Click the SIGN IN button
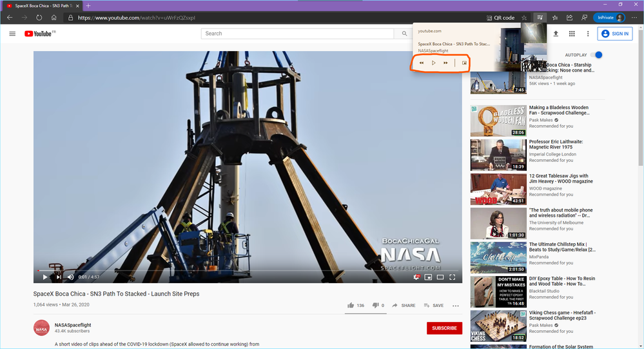 click(x=615, y=34)
